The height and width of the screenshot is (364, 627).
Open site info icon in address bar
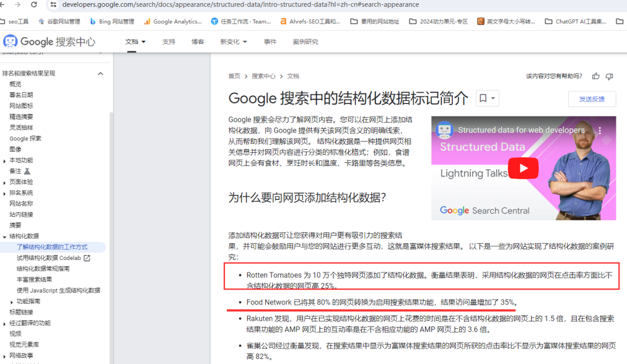[x=53, y=4]
